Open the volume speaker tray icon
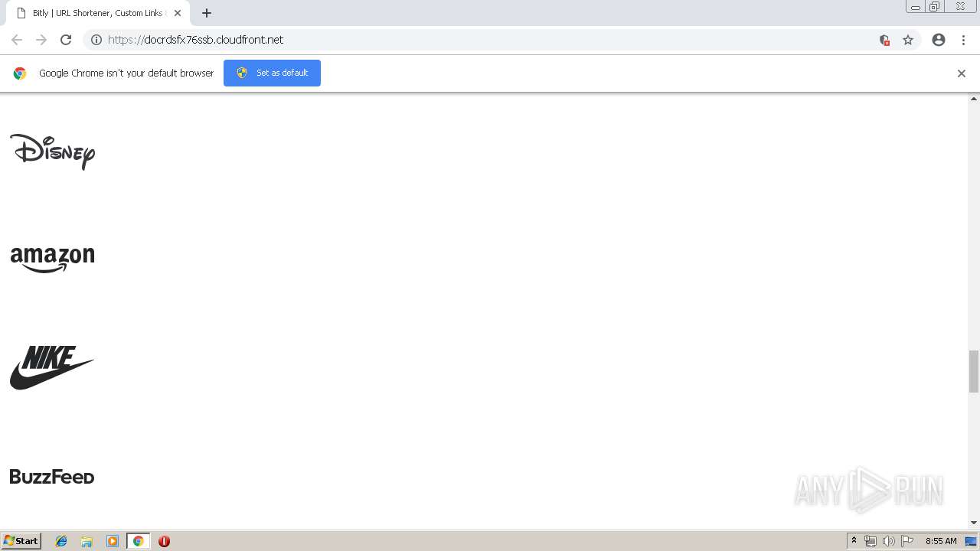 (888, 541)
